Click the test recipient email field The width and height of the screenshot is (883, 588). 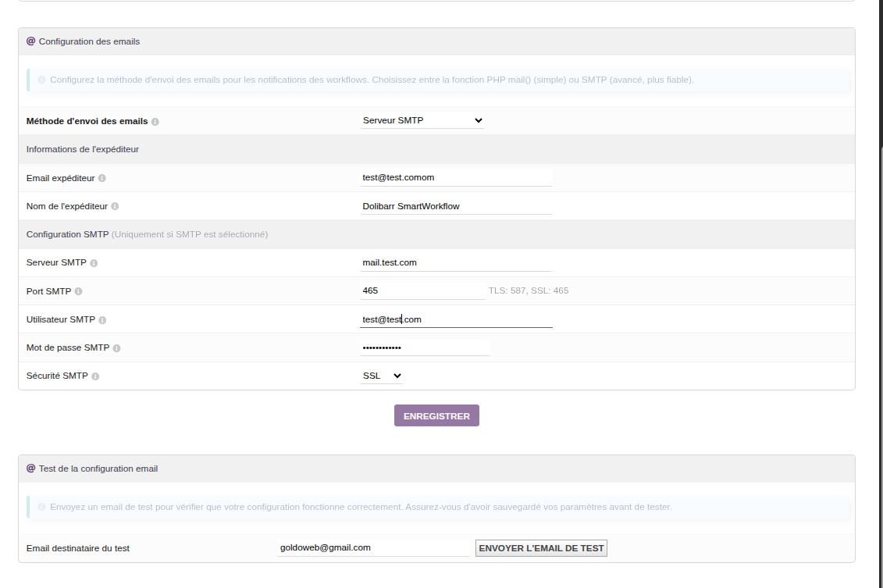pyautogui.click(x=373, y=547)
